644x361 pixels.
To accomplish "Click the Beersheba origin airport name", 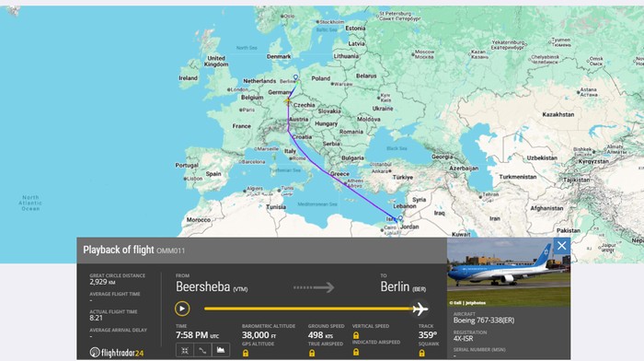I will tap(203, 286).
